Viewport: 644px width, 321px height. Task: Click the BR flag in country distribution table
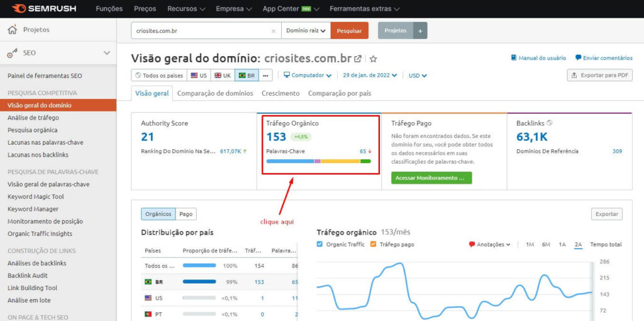148,282
